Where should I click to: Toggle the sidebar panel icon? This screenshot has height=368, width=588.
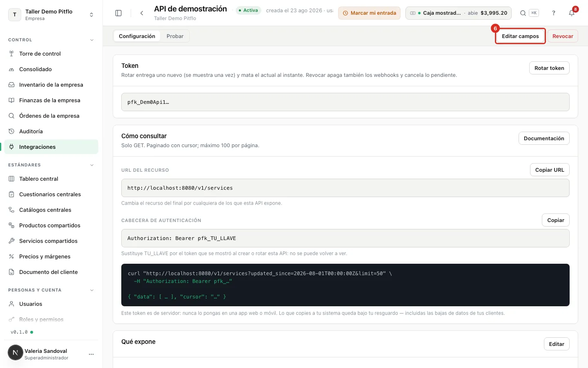coord(118,13)
